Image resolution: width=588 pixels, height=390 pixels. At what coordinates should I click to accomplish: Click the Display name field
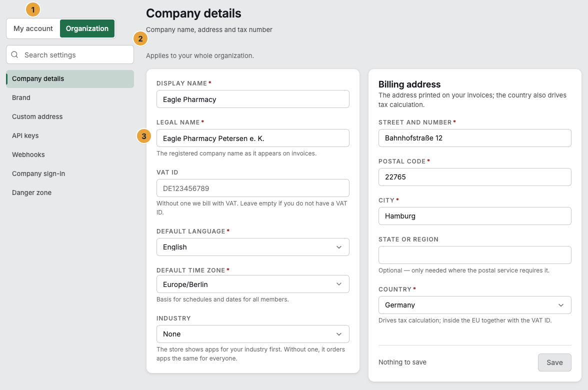(253, 99)
